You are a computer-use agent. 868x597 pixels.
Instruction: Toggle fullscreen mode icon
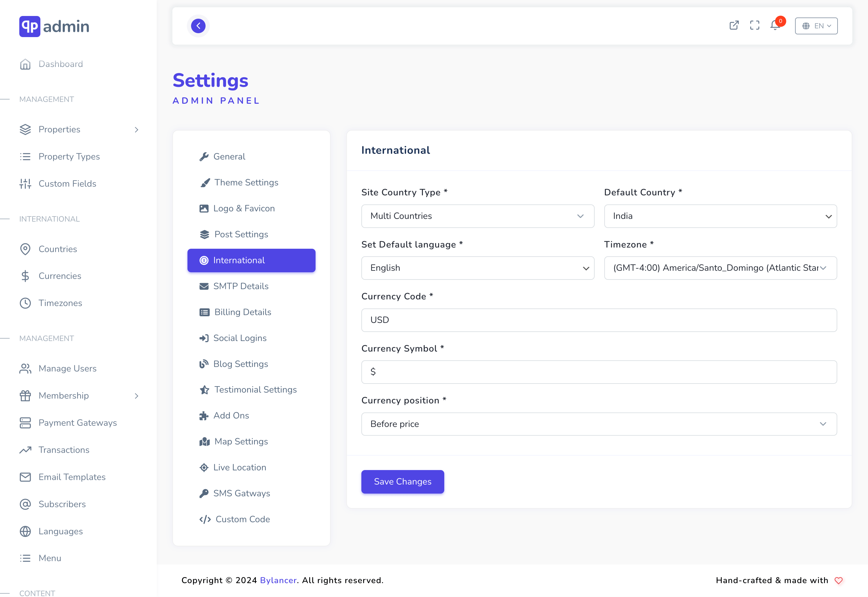[x=754, y=25]
